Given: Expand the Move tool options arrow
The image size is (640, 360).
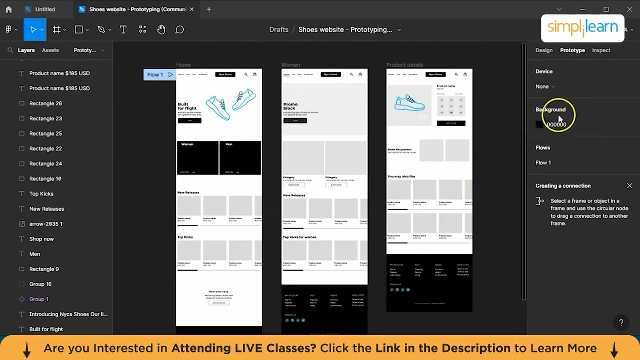Looking at the screenshot, I should click(42, 30).
